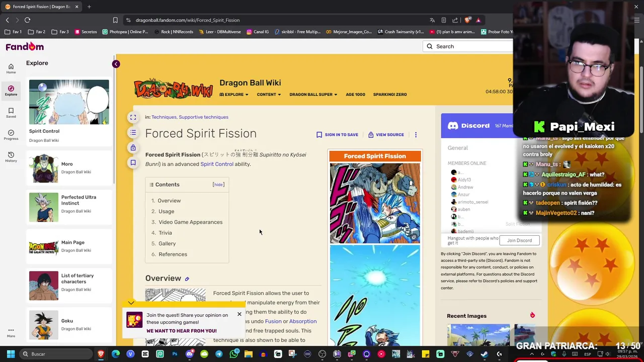The width and height of the screenshot is (644, 362).
Task: Click the Brave back navigation arrow
Action: coord(8,20)
